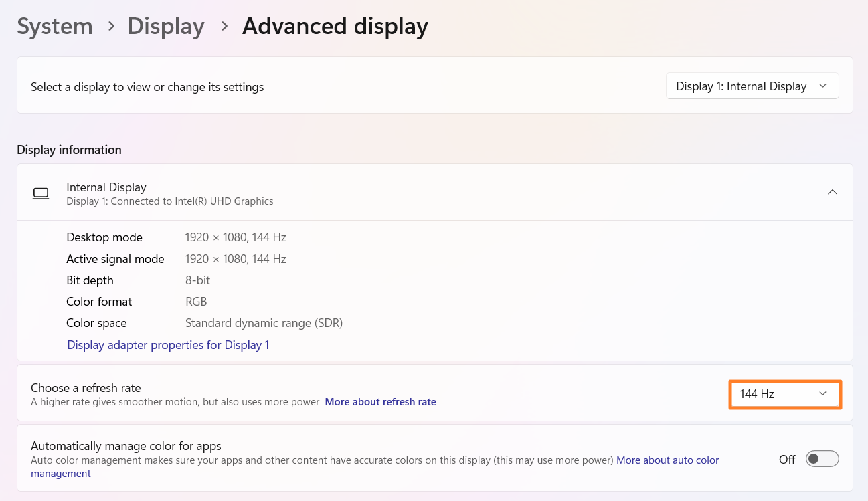Click the Internal Display title text
868x501 pixels.
click(106, 187)
